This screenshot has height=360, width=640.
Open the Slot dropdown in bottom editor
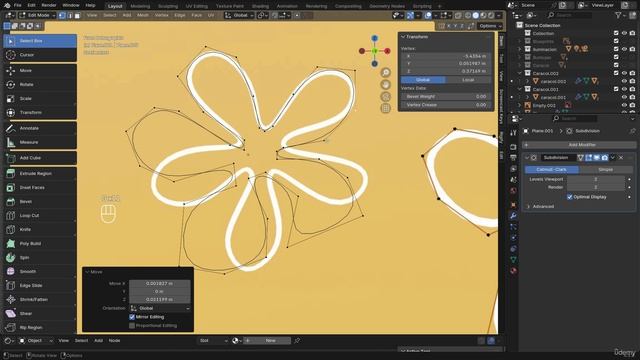213,340
